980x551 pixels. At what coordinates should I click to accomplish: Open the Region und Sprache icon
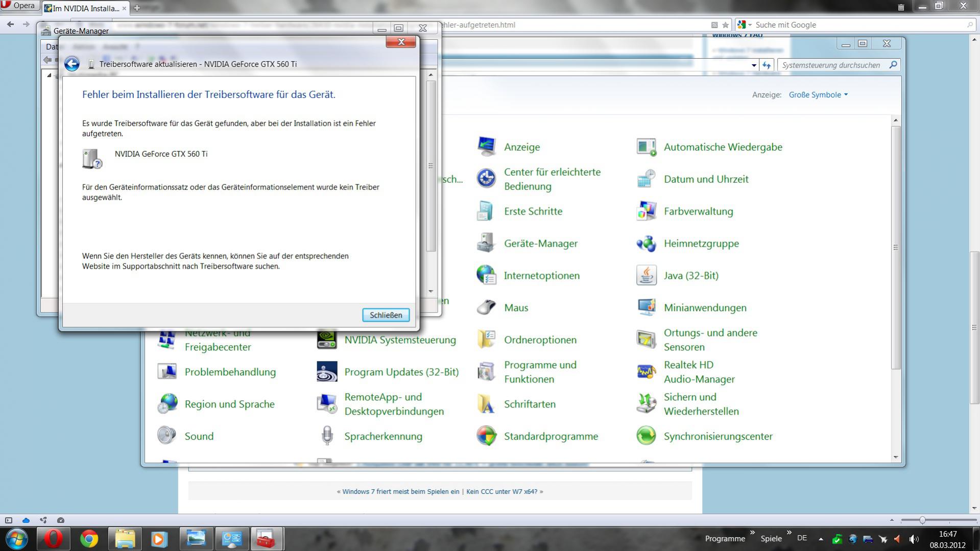[x=167, y=404]
